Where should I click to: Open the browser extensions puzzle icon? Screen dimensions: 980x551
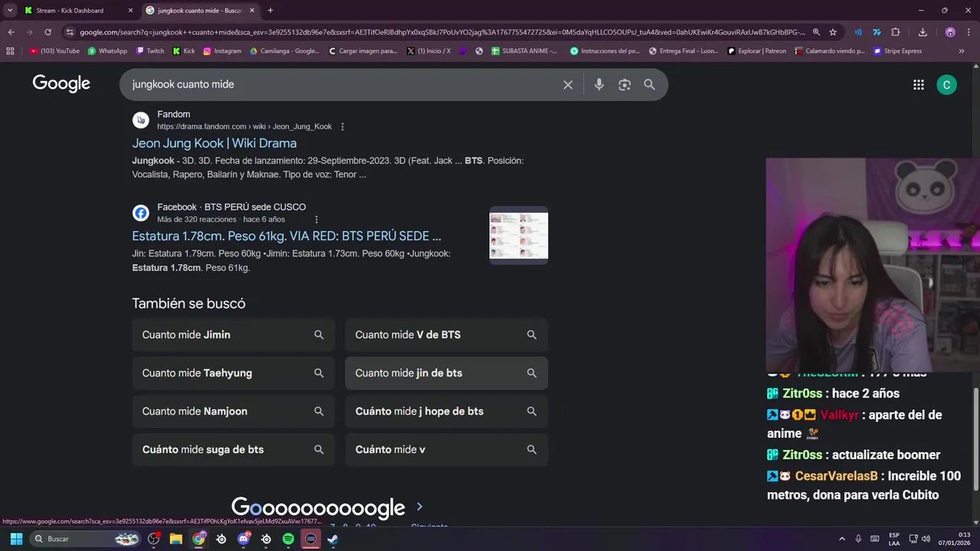click(x=895, y=32)
